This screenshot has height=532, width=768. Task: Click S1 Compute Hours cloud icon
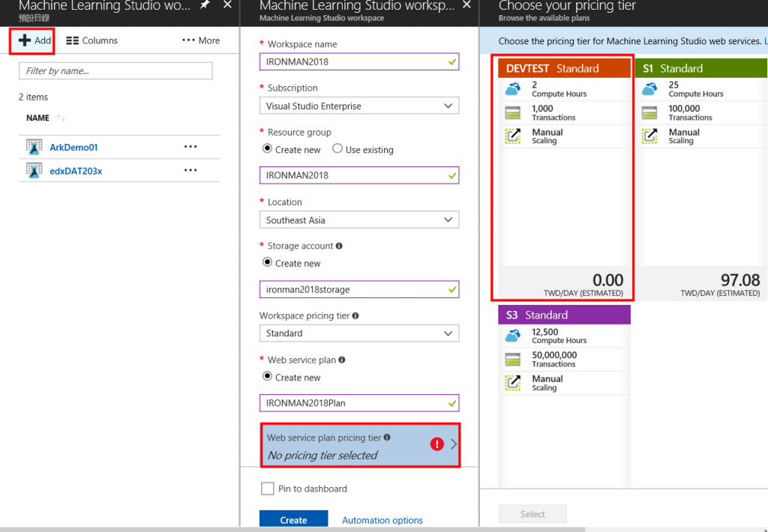(649, 89)
